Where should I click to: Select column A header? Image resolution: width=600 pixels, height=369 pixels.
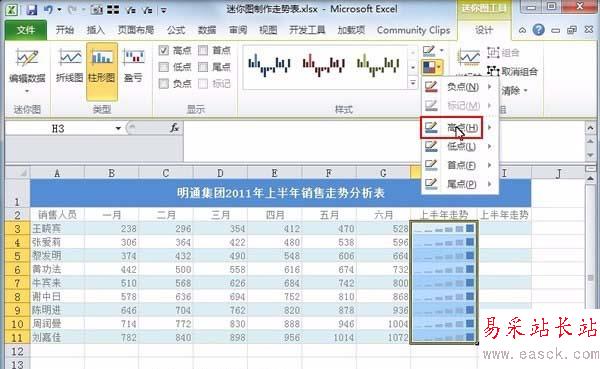pyautogui.click(x=57, y=173)
